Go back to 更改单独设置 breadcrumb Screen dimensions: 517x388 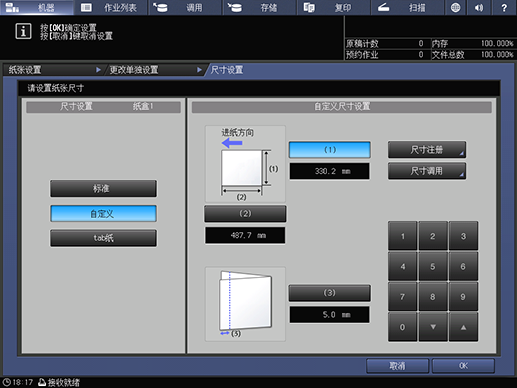tap(154, 70)
